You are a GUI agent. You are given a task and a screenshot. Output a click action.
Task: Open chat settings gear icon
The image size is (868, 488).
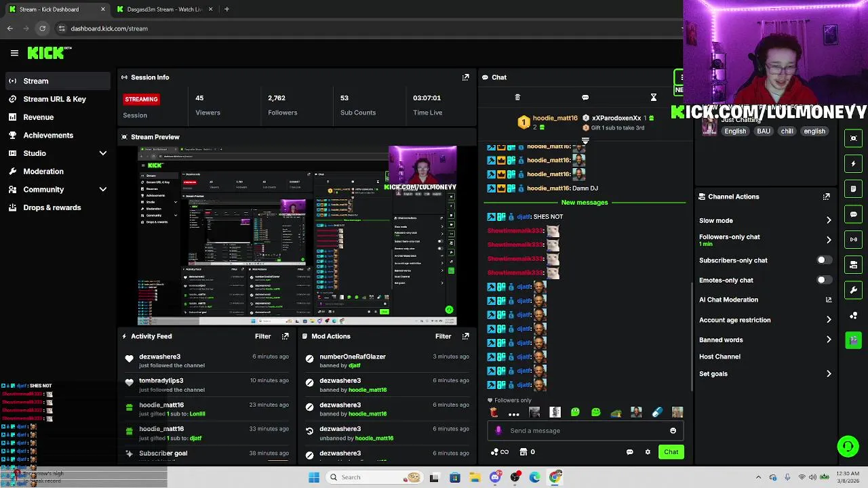pyautogui.click(x=648, y=452)
